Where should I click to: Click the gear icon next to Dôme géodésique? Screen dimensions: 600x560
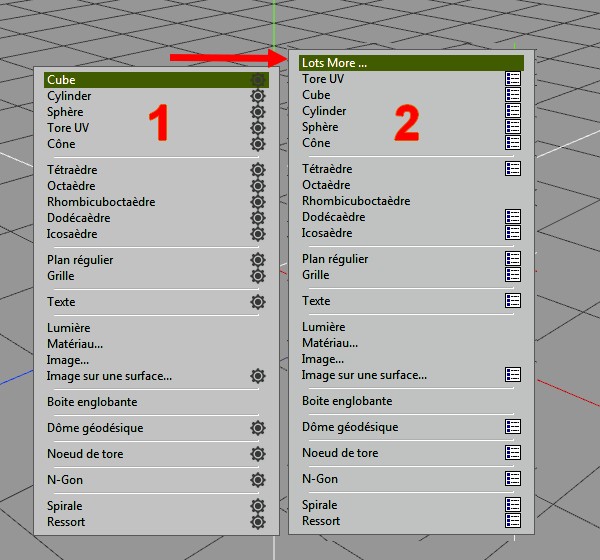258,428
